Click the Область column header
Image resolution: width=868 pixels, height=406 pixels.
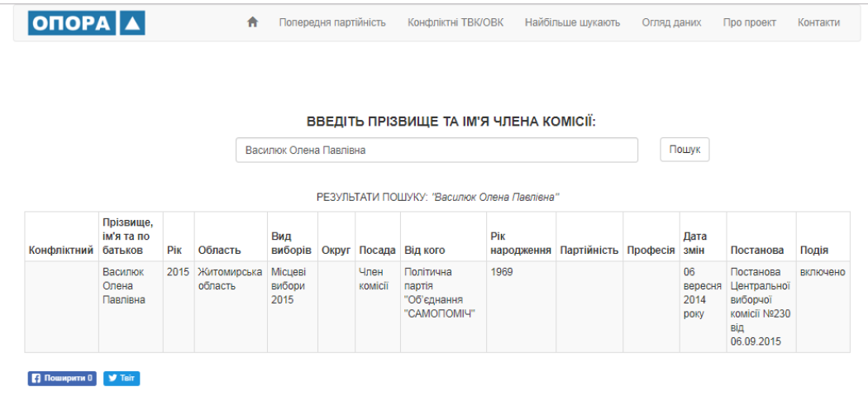pyautogui.click(x=220, y=251)
